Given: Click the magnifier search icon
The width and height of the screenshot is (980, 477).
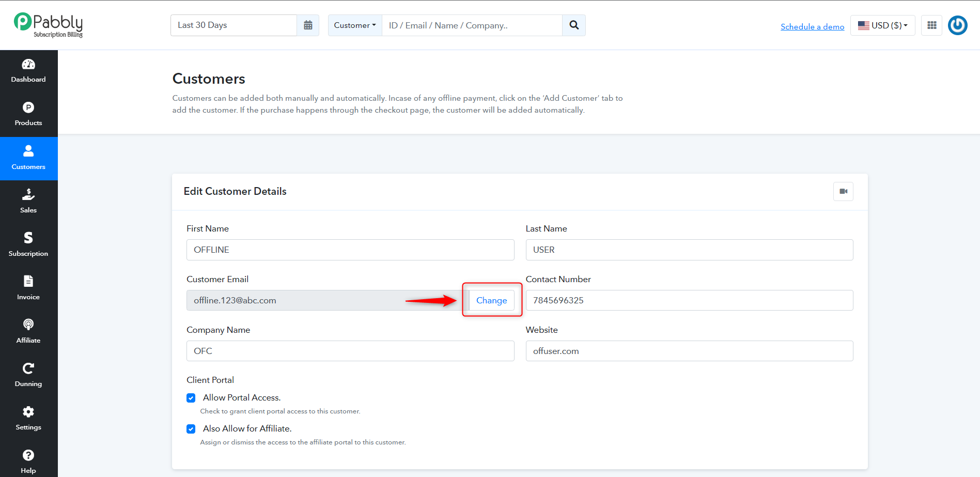Looking at the screenshot, I should [x=574, y=25].
